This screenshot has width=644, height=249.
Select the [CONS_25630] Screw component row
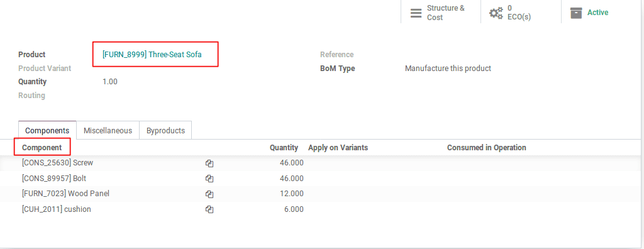tap(320, 163)
